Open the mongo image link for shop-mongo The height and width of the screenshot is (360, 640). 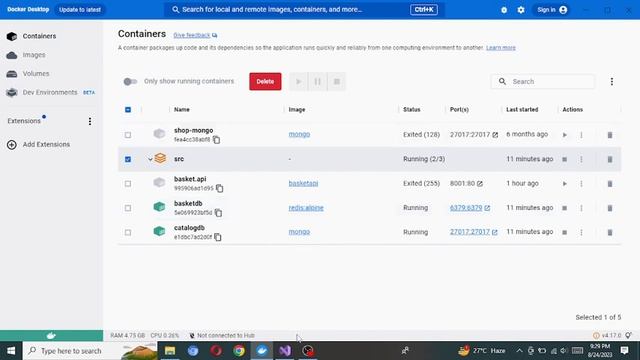pos(299,134)
